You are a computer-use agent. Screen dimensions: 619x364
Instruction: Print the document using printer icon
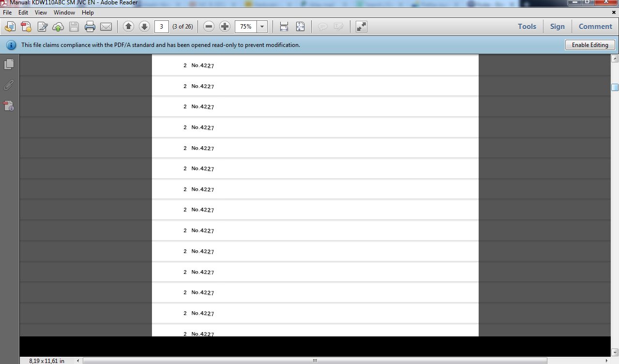pyautogui.click(x=90, y=27)
